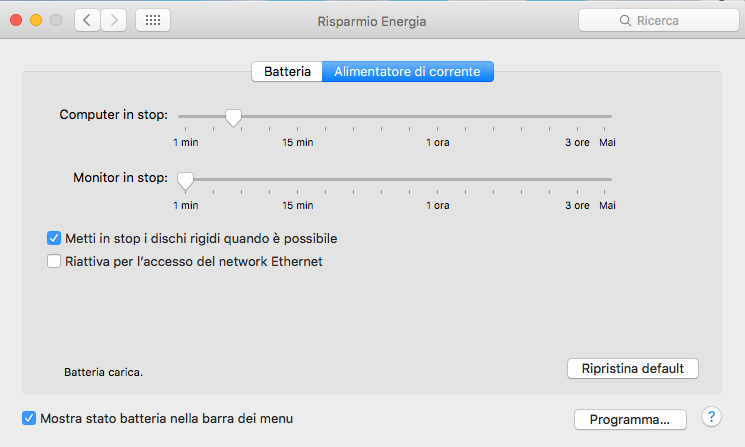Screen dimensions: 745x447
Task: Enable "Riattiva per l'accesso del network Ethernet"
Action: point(54,262)
